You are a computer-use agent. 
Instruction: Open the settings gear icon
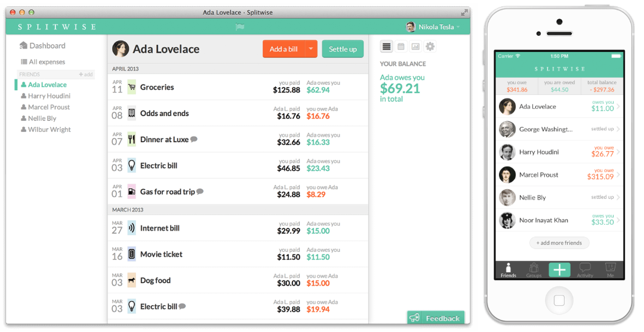point(430,47)
